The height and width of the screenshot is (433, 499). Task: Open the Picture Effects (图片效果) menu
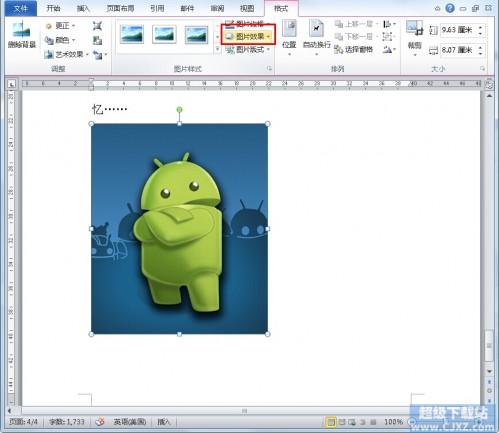coord(248,36)
